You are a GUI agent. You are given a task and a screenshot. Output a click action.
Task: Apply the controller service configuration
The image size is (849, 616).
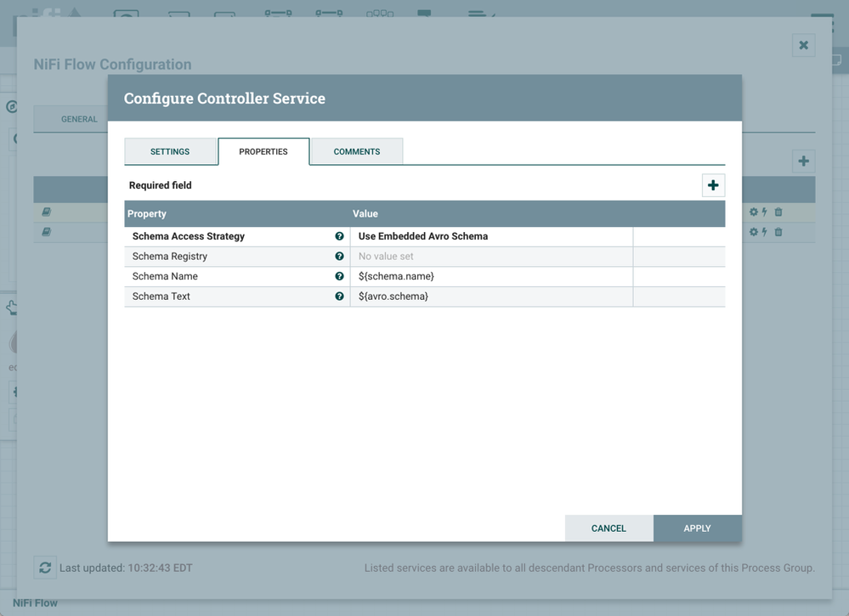coord(697,528)
